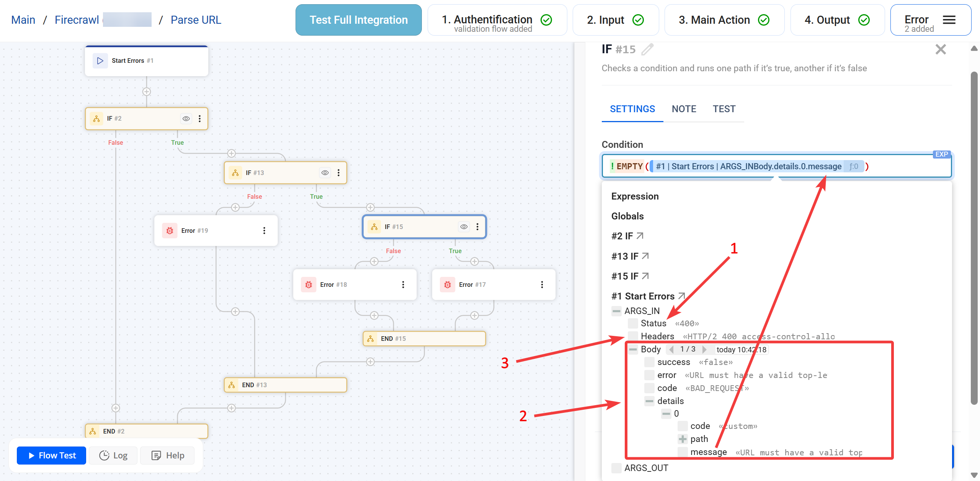Screen dimensions: 980x481
Task: Collapse the details tree node
Action: coord(649,401)
